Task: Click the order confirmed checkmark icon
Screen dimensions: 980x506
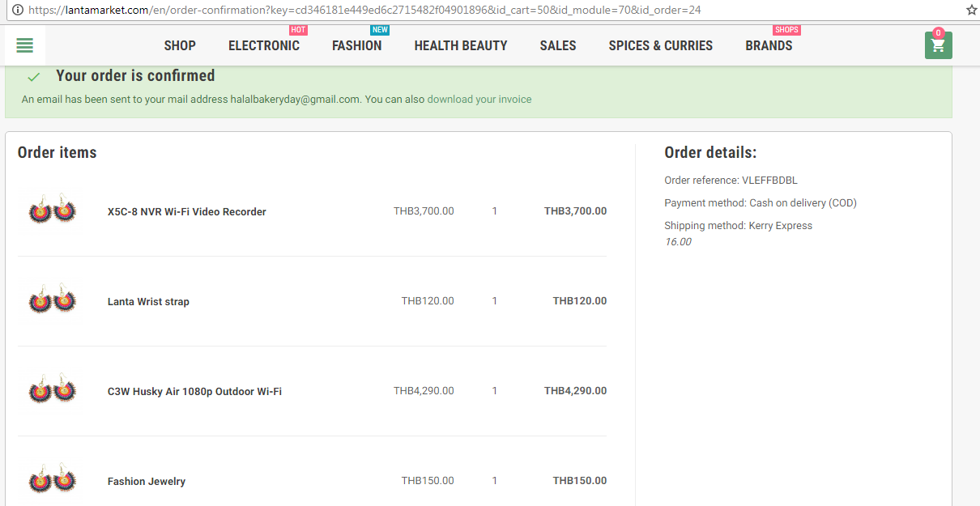Action: pyautogui.click(x=33, y=77)
